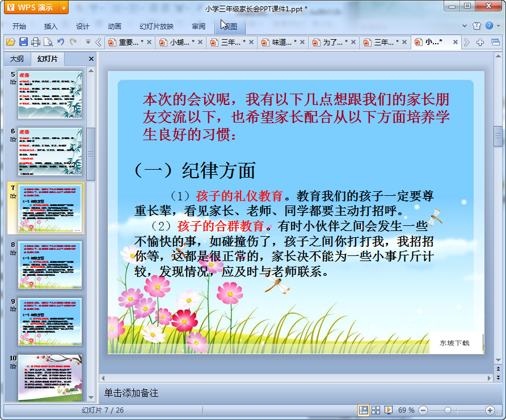Click the WPS 演示 application button
Screen dimensions: 506x420
click(x=32, y=8)
